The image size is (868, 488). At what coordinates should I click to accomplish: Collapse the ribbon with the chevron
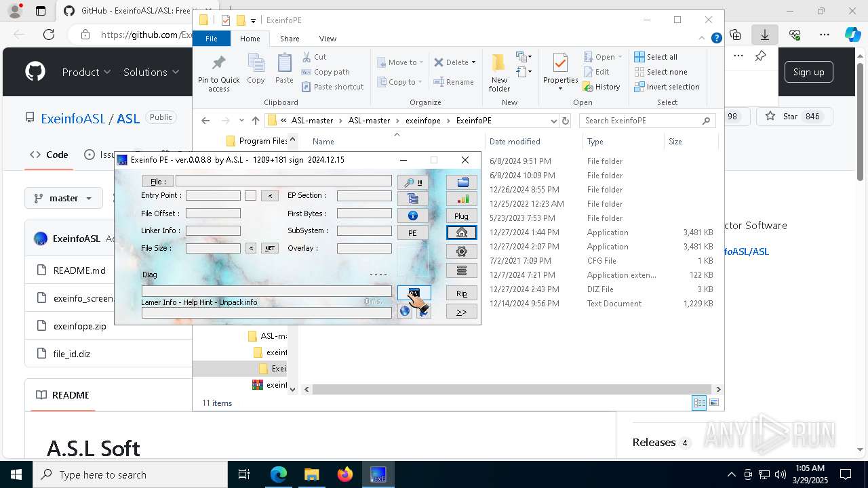pos(702,39)
